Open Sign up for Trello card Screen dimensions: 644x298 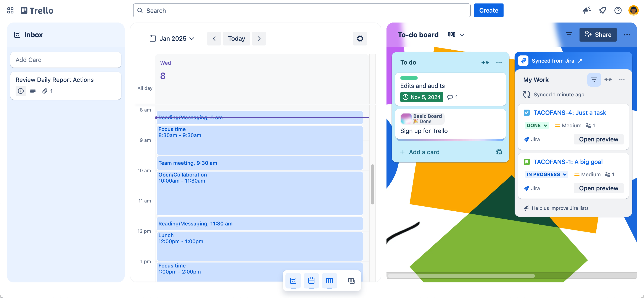click(x=450, y=124)
